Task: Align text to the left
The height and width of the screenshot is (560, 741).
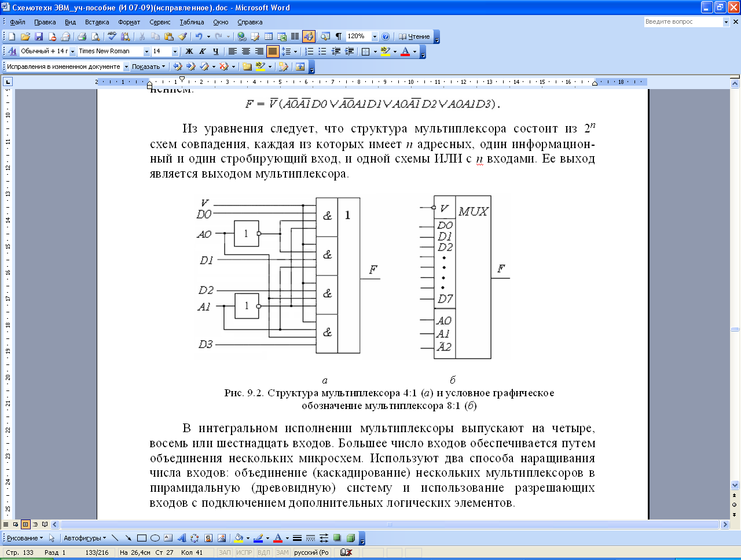Action: click(233, 51)
